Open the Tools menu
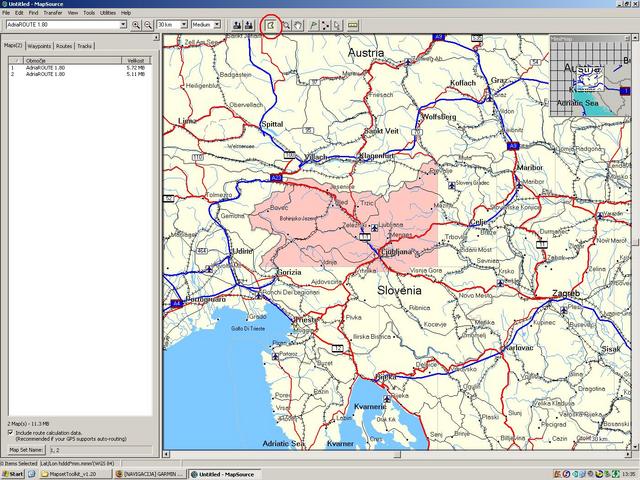The width and height of the screenshot is (640, 480). point(89,13)
